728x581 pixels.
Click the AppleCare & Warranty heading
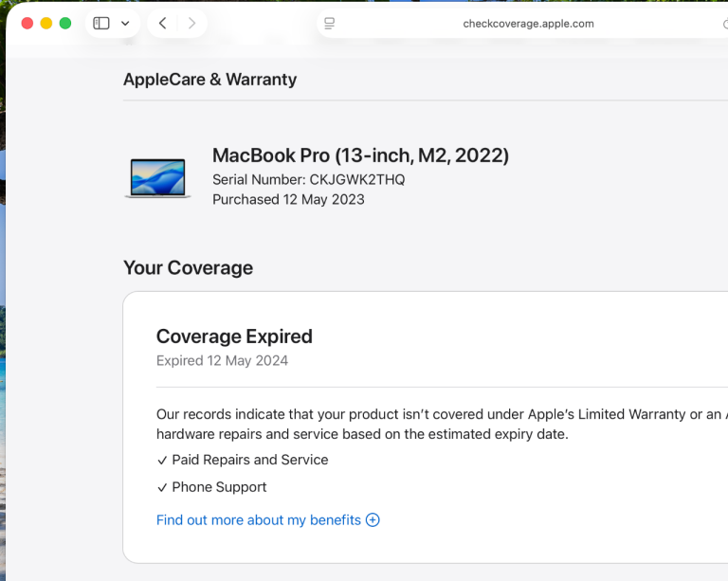point(209,80)
